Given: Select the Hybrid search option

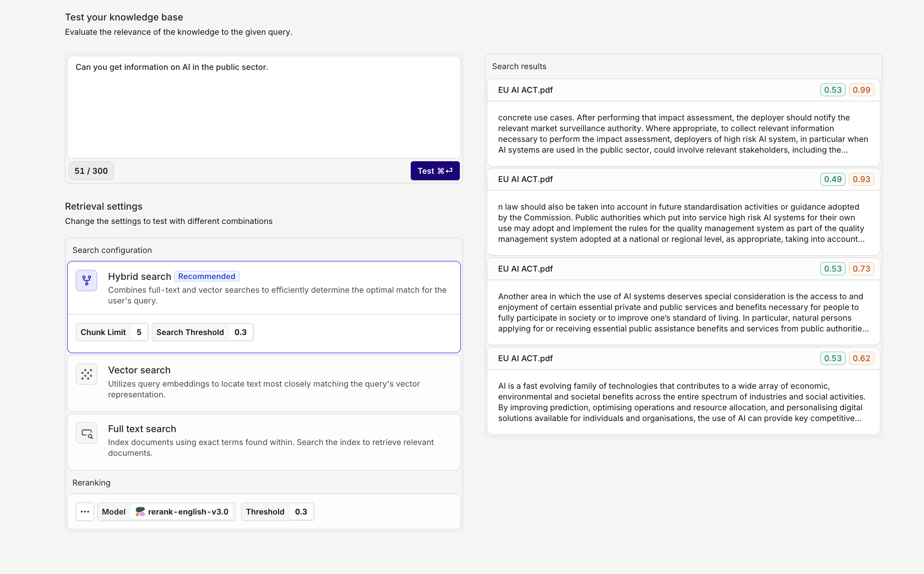Looking at the screenshot, I should pos(139,276).
